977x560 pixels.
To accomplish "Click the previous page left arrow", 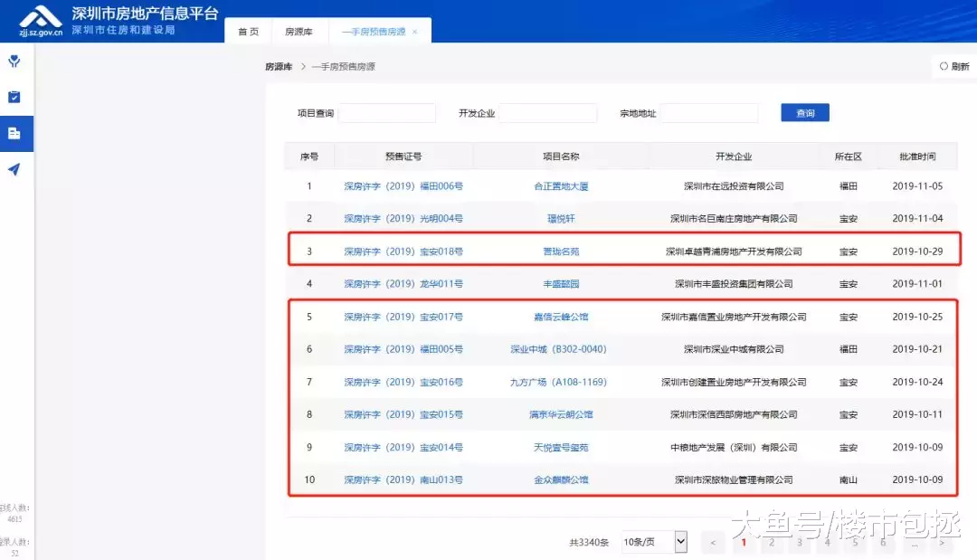I will [713, 542].
